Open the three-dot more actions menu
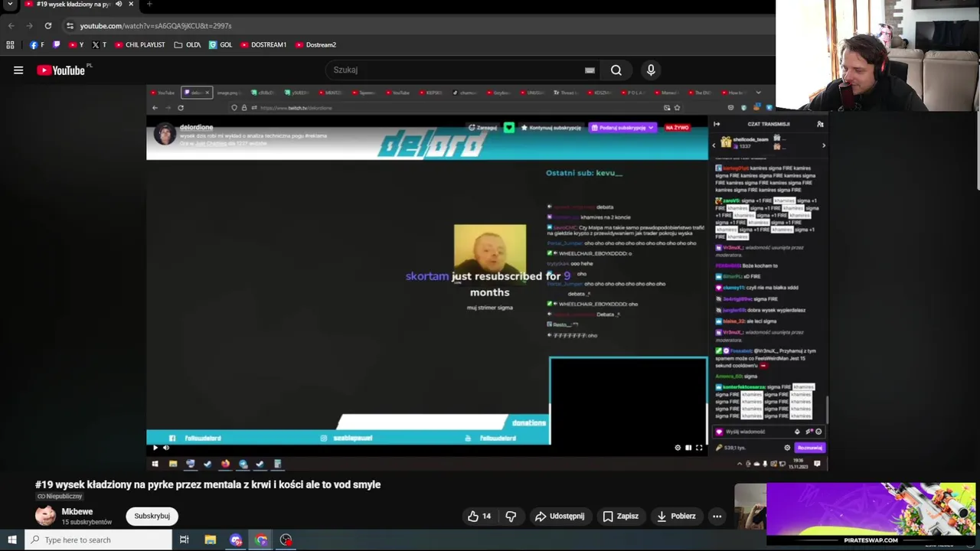Screen dimensions: 980x551 pyautogui.click(x=717, y=516)
